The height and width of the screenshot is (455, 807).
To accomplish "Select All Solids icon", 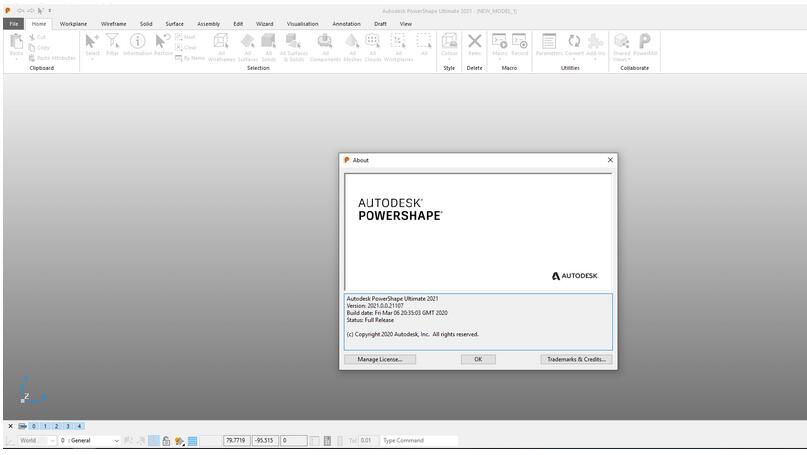I will point(268,41).
